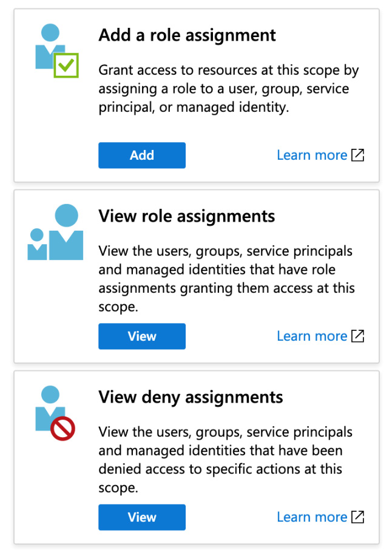Open Learn more link for View deny assignments
Image resolution: width=392 pixels, height=555 pixels.
(x=311, y=517)
